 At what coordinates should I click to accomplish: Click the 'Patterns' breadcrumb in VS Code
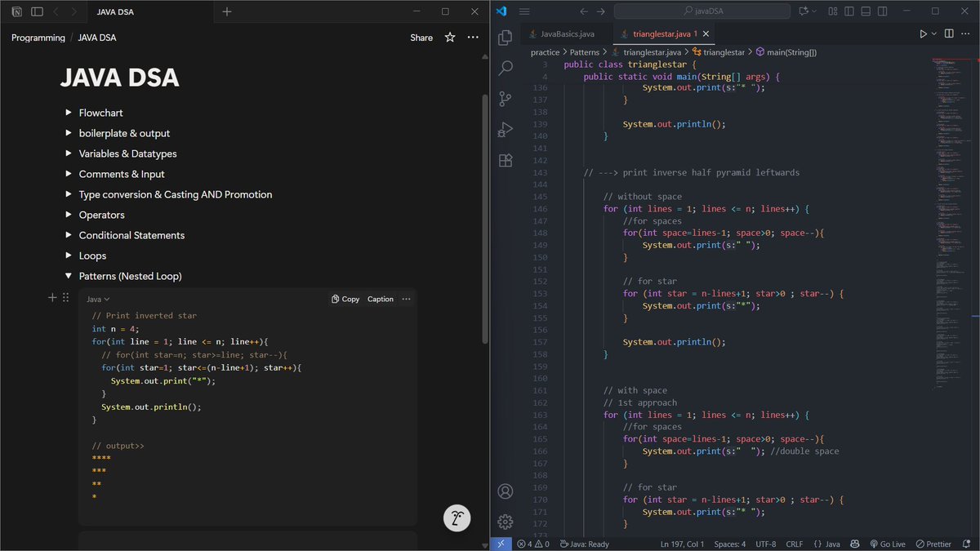point(585,52)
